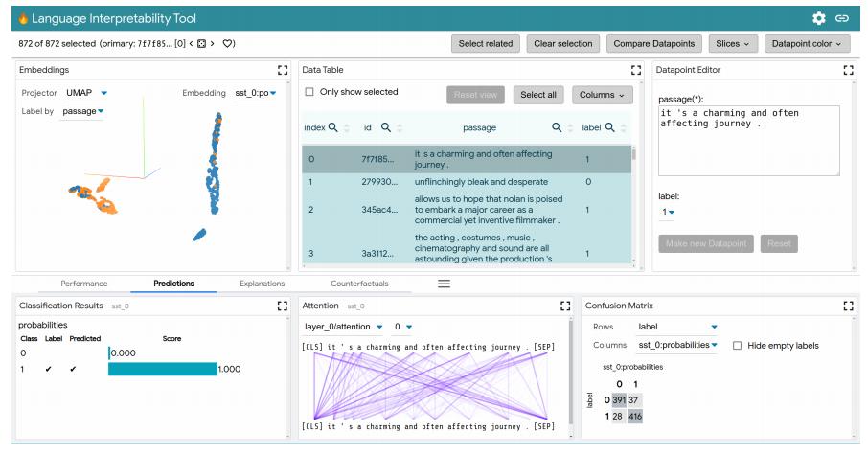Select row starting 'the acting , costumes'
The image size is (868, 454).
[467, 247]
